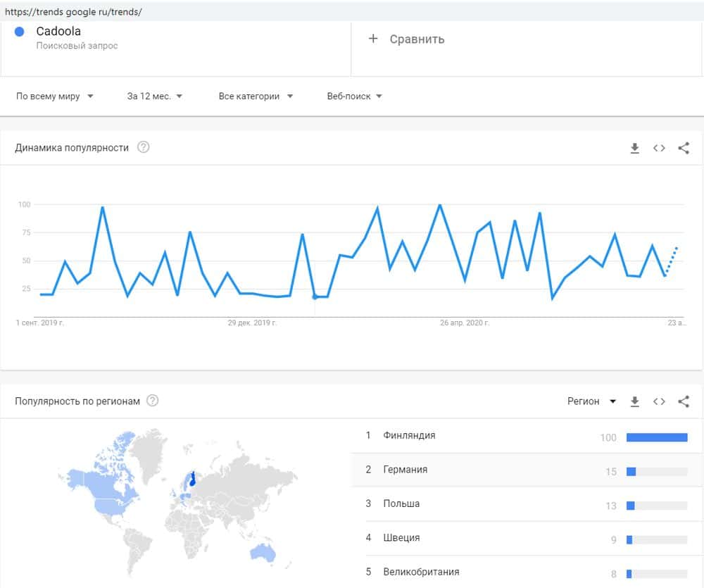Click embed icon in regions panel

pos(659,401)
